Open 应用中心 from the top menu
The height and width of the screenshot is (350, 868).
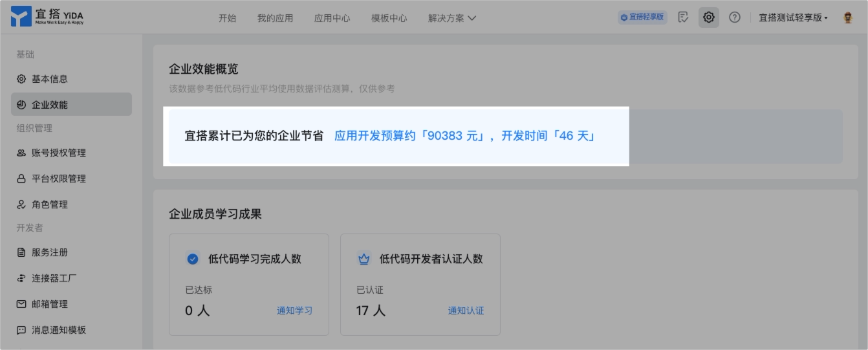(x=332, y=18)
